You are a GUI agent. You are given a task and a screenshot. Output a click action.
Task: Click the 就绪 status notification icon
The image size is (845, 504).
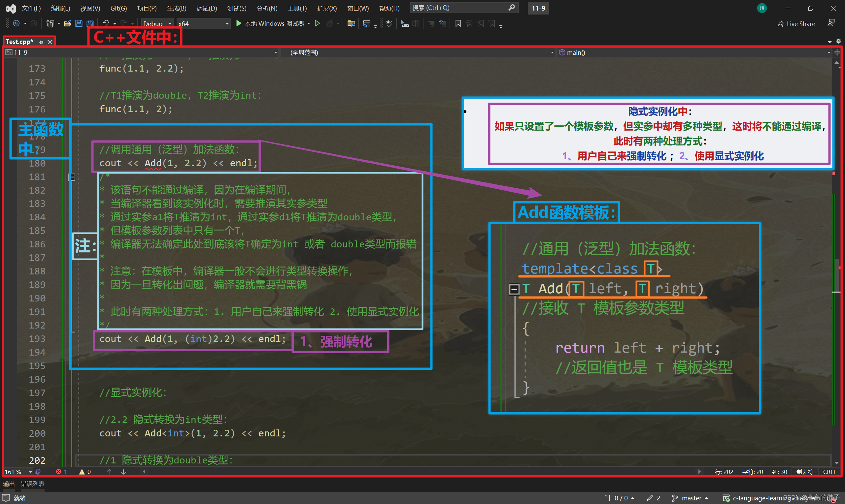click(6, 498)
